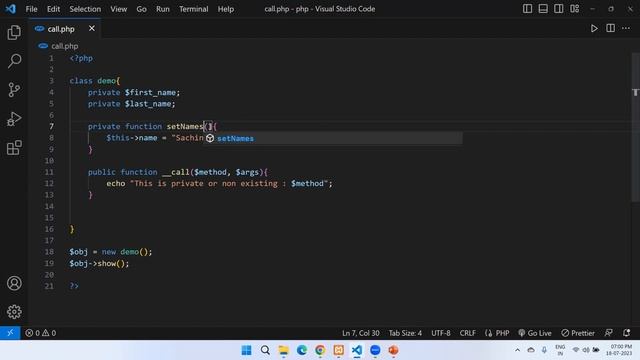Viewport: 640px width, 360px height.
Task: Close the call.php tab
Action: tap(92, 28)
